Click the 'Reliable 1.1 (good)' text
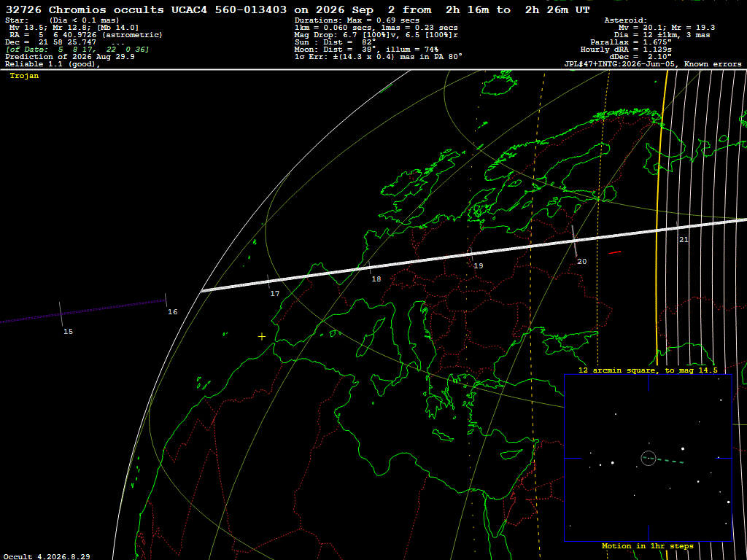Image resolution: width=747 pixels, height=560 pixels. click(53, 64)
